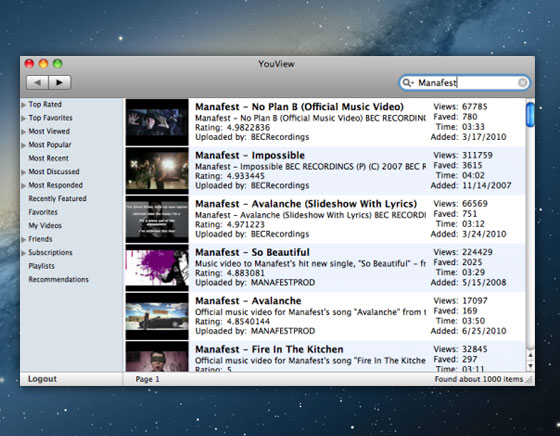Expand the Most Responded triangle
The image size is (560, 436).
(24, 186)
